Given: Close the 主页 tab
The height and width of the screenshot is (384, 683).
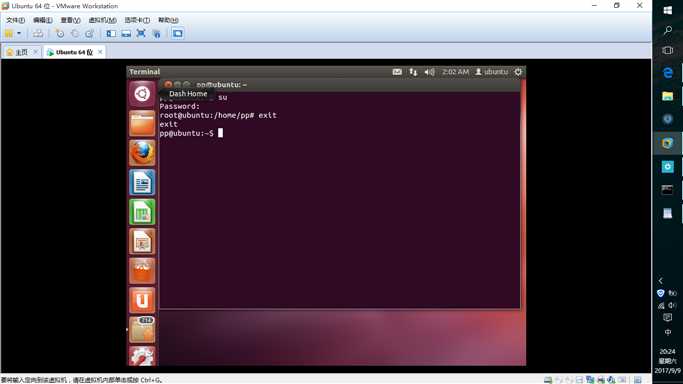Looking at the screenshot, I should tap(36, 52).
